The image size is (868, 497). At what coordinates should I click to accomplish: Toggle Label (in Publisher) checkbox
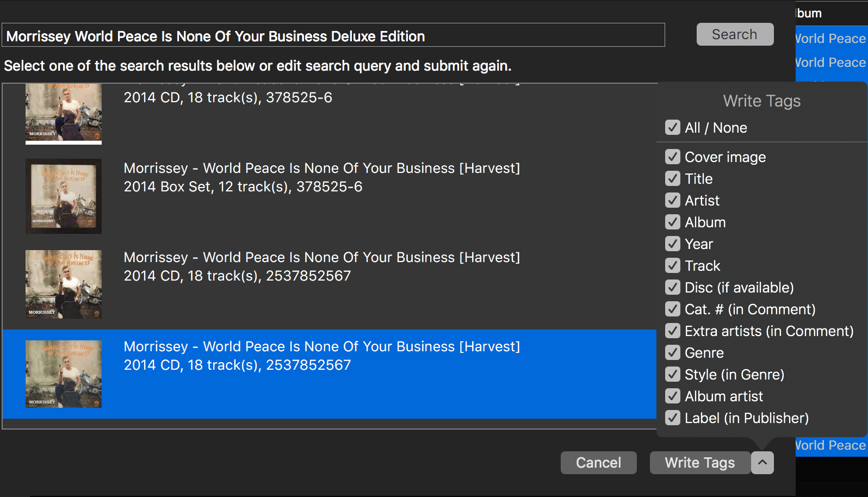(x=673, y=418)
